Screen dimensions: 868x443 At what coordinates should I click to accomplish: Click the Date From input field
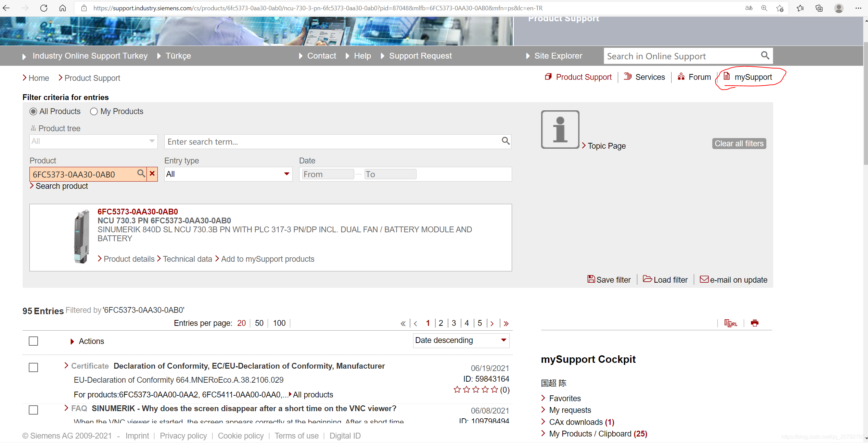(x=328, y=174)
